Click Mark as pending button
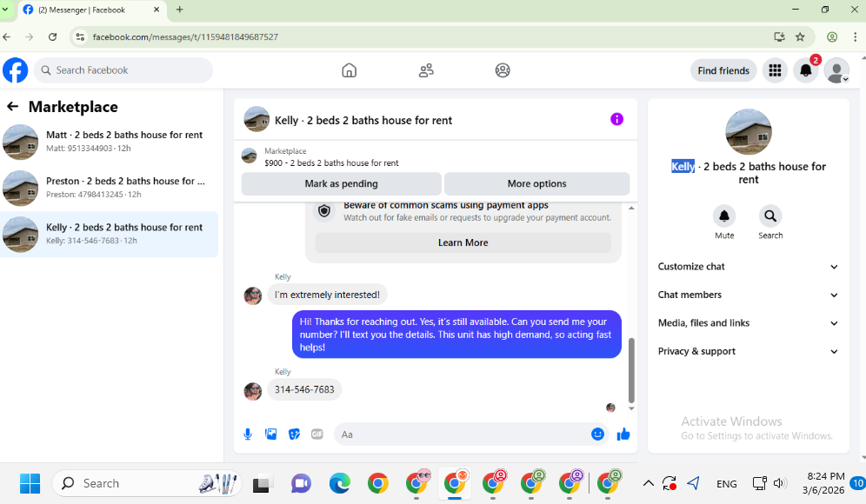866x504 pixels. pyautogui.click(x=342, y=184)
